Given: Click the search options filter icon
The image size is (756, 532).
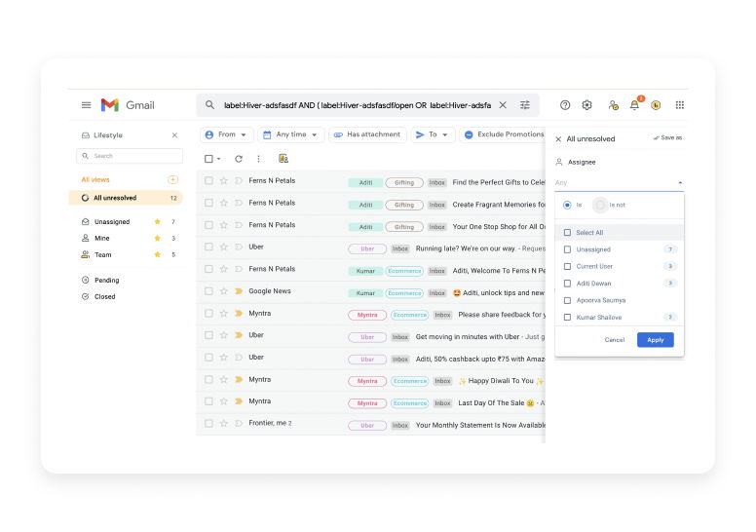Looking at the screenshot, I should (x=525, y=105).
